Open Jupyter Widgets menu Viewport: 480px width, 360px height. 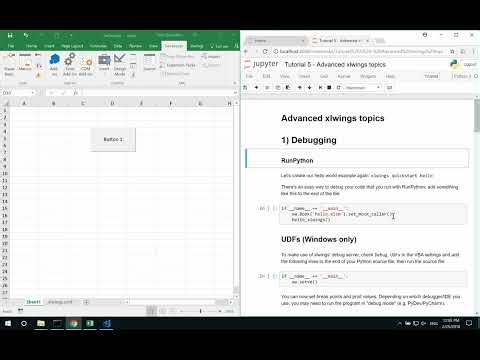pyautogui.click(x=368, y=76)
